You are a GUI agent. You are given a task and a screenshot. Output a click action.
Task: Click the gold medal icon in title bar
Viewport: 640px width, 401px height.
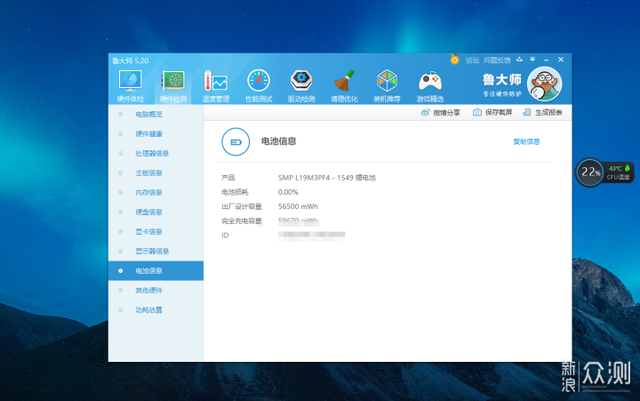(454, 60)
